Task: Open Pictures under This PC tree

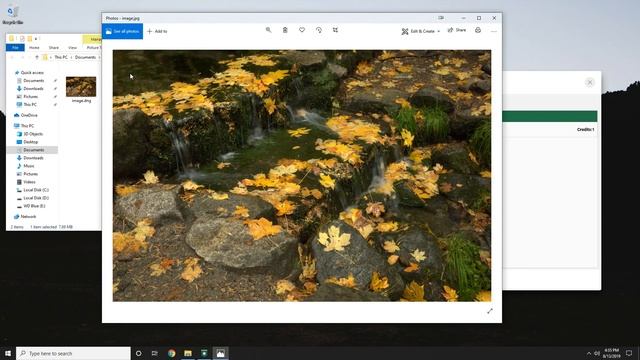Action: [x=31, y=174]
